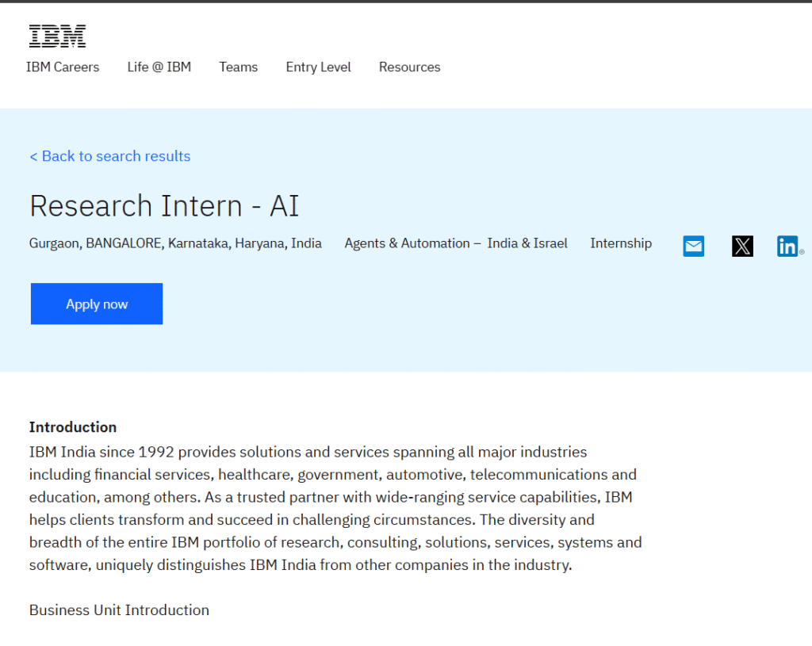
Task: Open the Agents & Automation category link
Action: pyautogui.click(x=407, y=243)
